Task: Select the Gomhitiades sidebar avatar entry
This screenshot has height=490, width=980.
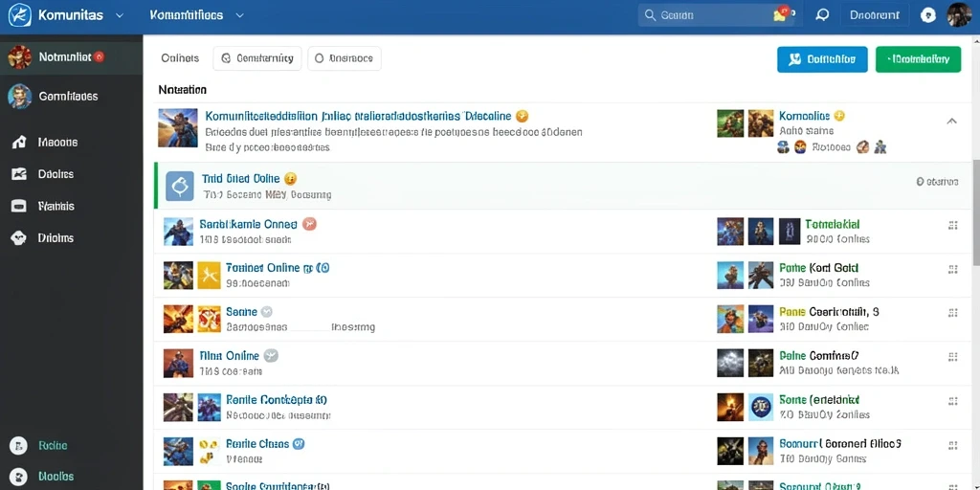Action: click(19, 97)
